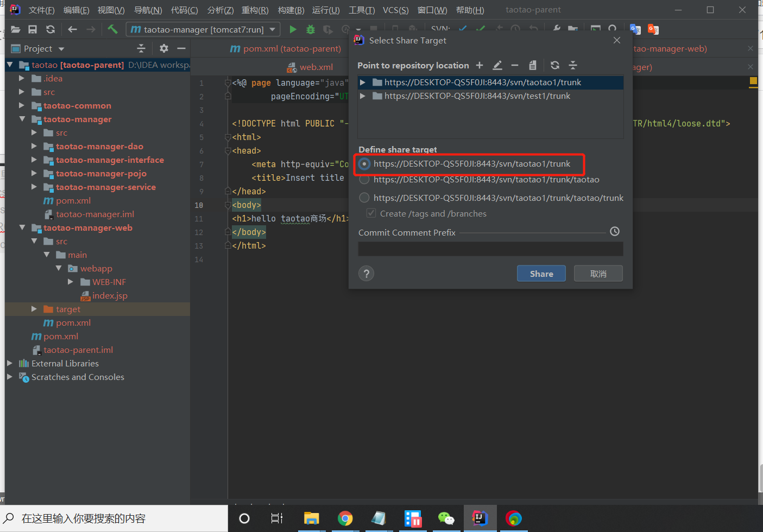Expand the taotao1/trunk repository node
This screenshot has width=763, height=532.
click(x=363, y=83)
